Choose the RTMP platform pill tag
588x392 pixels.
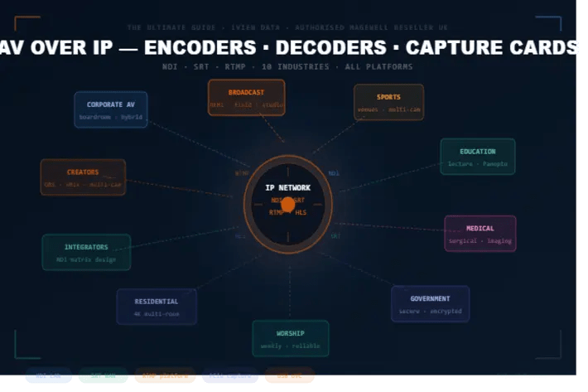point(165,375)
